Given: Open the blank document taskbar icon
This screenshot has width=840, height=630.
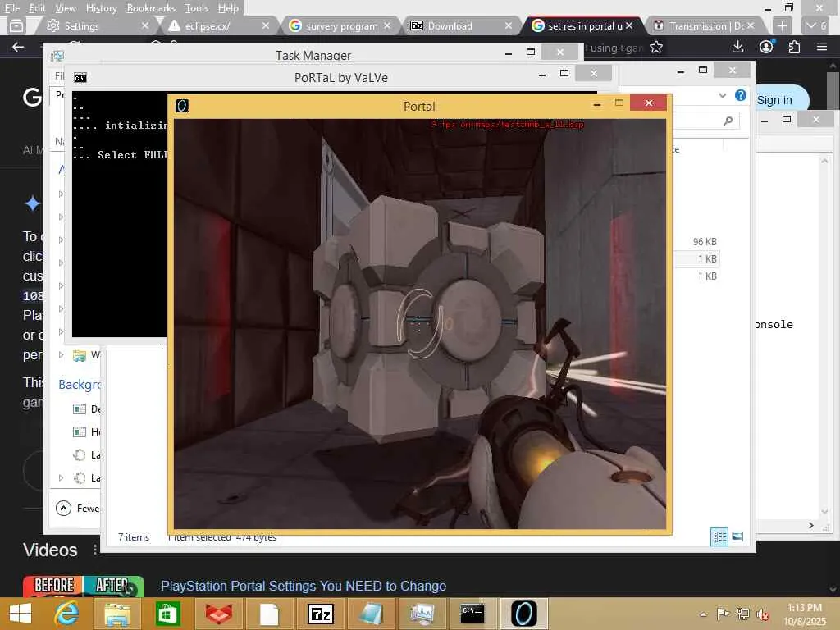Looking at the screenshot, I should 269,614.
